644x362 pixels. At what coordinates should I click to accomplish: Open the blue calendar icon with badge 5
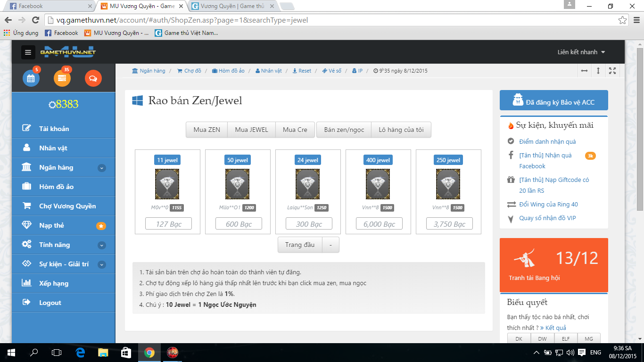pyautogui.click(x=31, y=78)
